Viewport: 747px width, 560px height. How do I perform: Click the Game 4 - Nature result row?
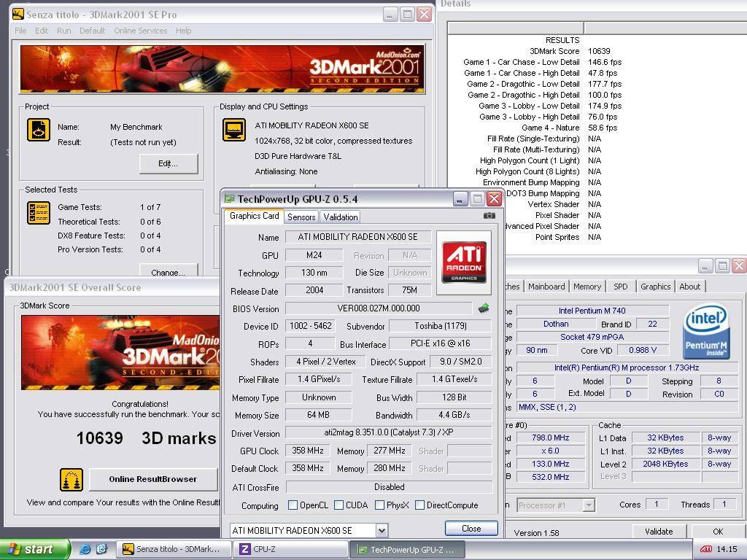(569, 128)
